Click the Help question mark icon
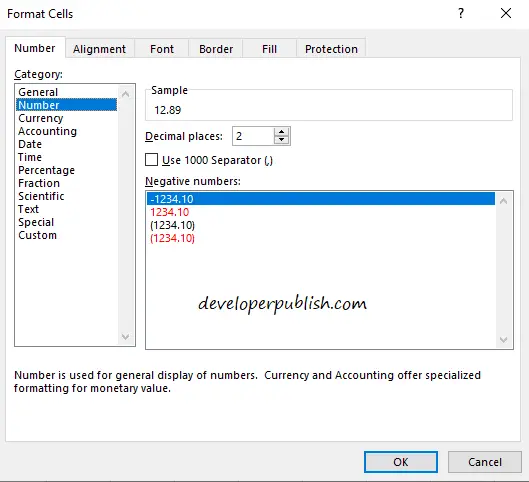This screenshot has height=482, width=529. pyautogui.click(x=461, y=13)
